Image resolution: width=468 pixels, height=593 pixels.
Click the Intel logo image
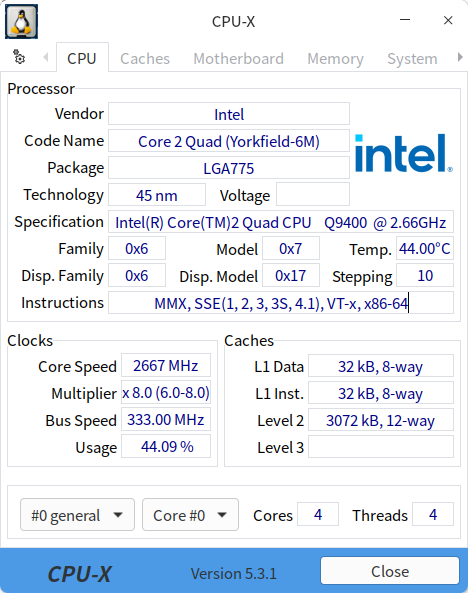coord(404,153)
